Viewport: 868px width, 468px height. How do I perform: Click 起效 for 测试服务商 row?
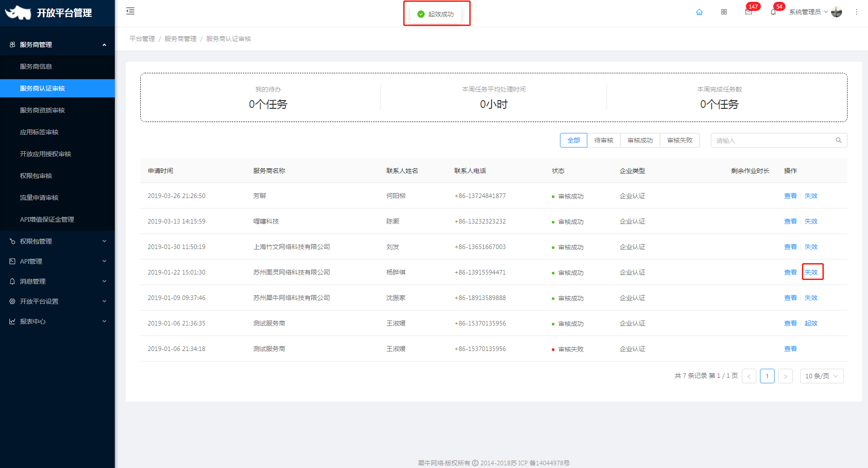811,323
